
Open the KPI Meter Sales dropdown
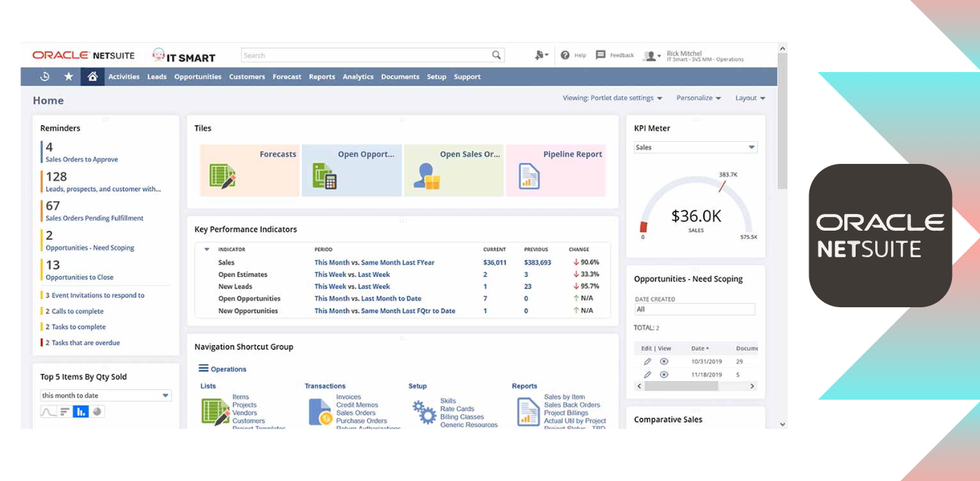click(696, 147)
